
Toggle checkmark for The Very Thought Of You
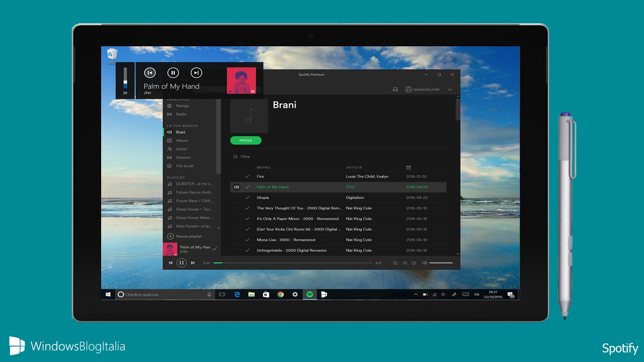(248, 208)
